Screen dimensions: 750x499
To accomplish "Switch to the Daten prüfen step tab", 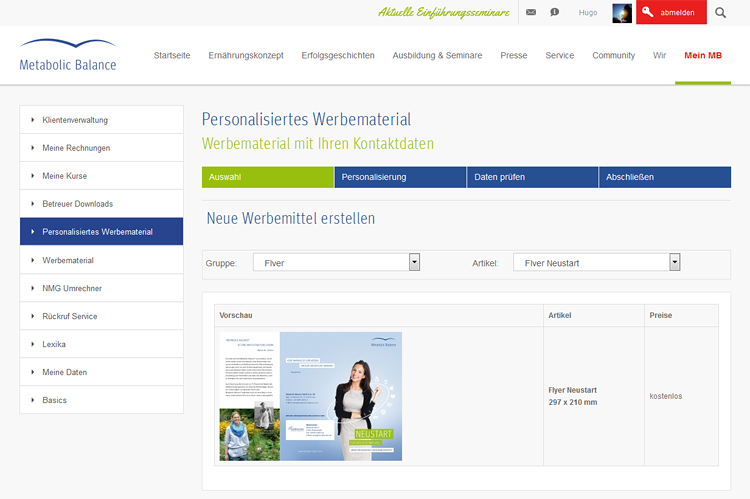I will (x=533, y=177).
